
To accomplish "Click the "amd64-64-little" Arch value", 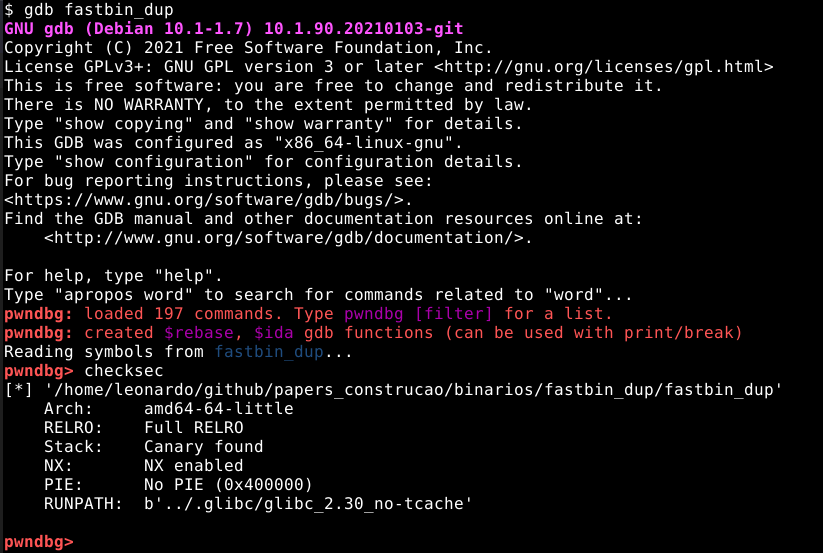I will coord(218,409).
